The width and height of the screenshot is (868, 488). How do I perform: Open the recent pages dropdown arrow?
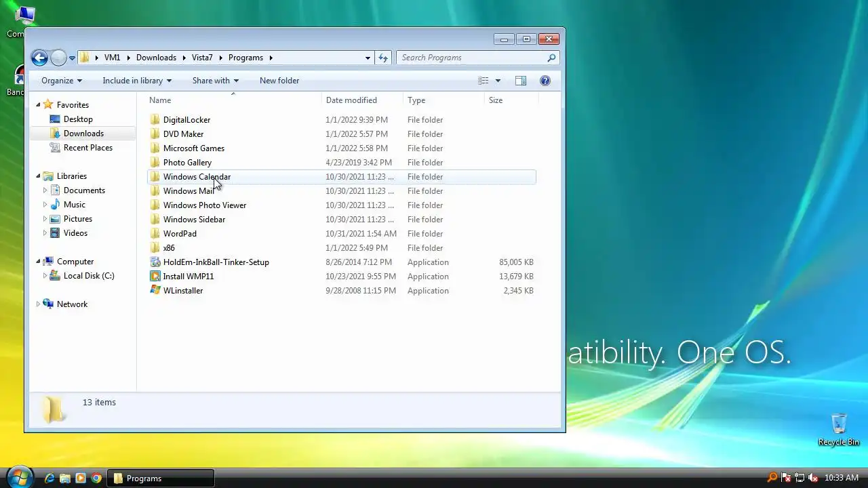point(72,58)
